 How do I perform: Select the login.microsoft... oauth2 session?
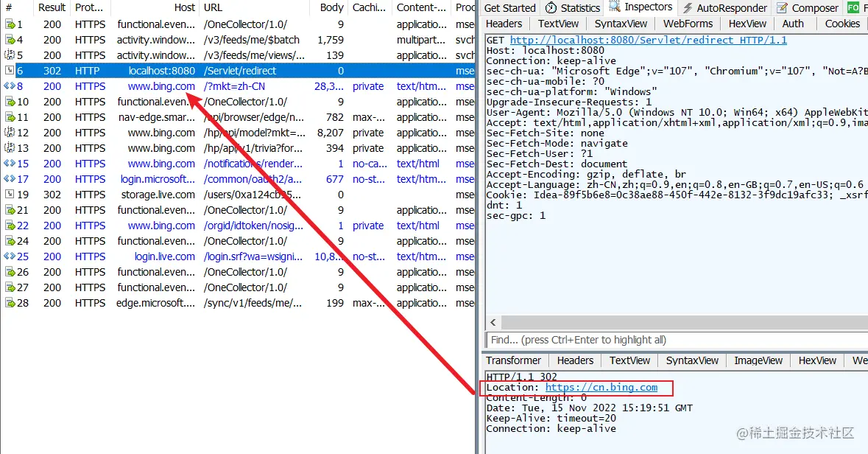[x=238, y=179]
